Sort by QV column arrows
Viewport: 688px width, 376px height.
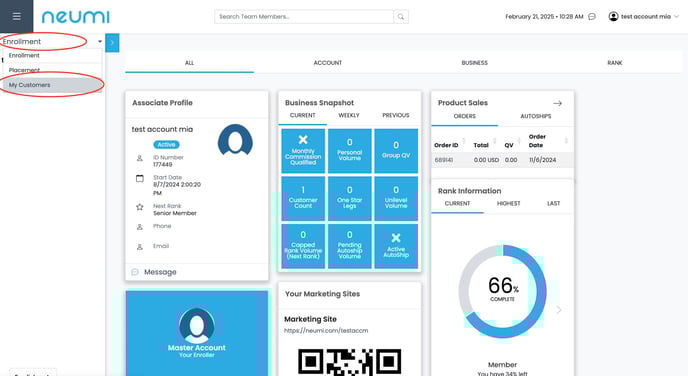[x=519, y=141]
